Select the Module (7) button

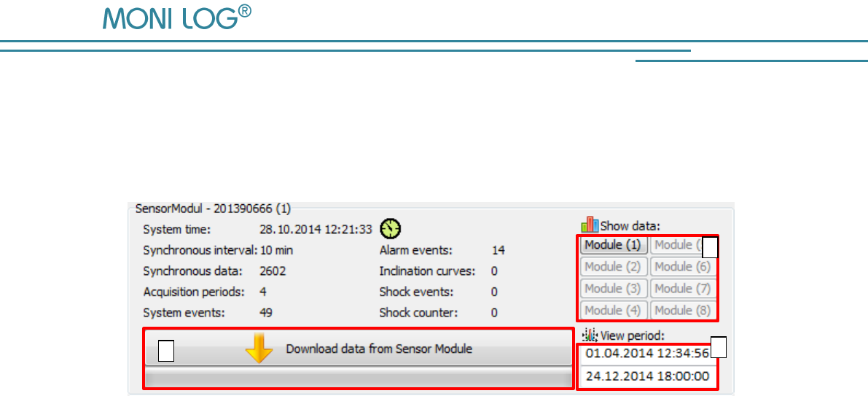coord(683,288)
